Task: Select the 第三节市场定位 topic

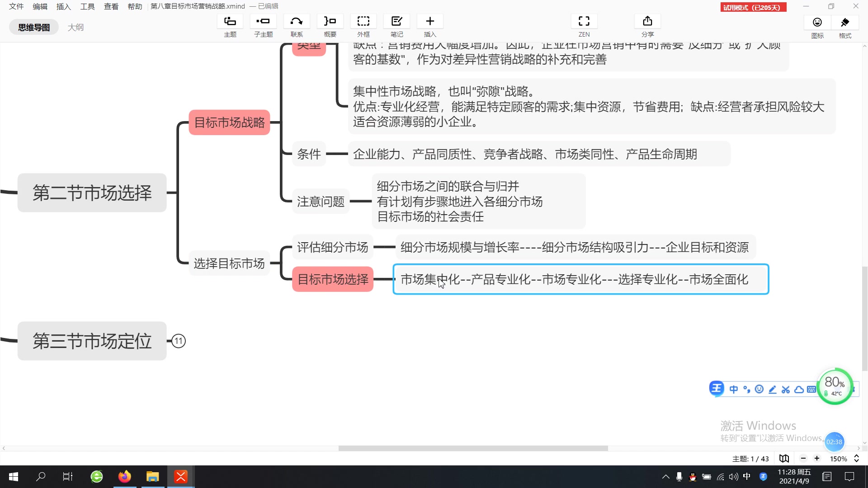Action: 92,341
